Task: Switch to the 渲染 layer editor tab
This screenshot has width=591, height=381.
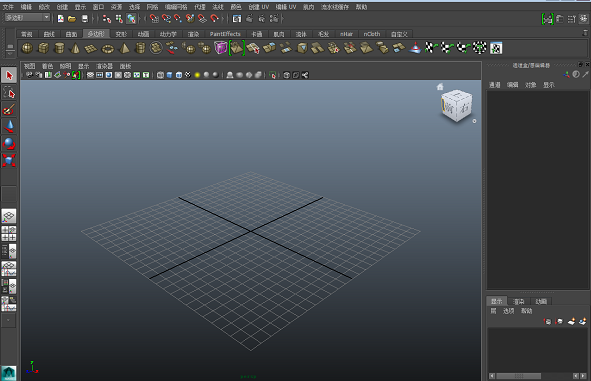Action: click(x=519, y=301)
